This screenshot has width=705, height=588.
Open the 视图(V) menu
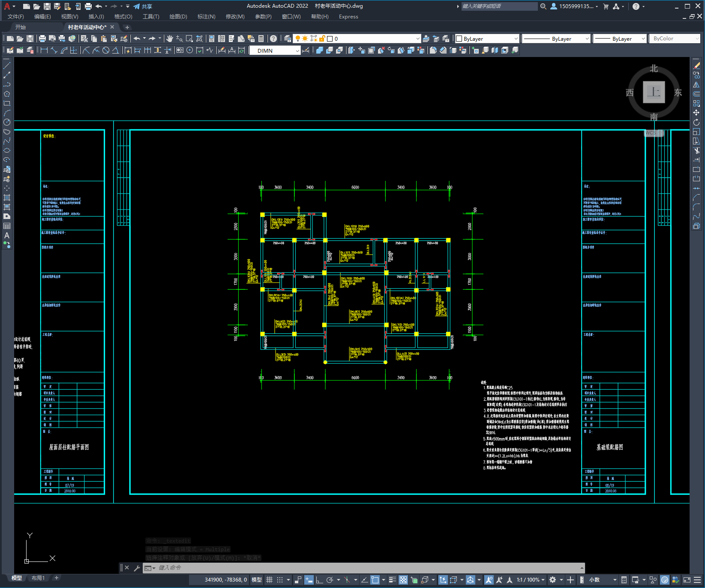click(69, 17)
